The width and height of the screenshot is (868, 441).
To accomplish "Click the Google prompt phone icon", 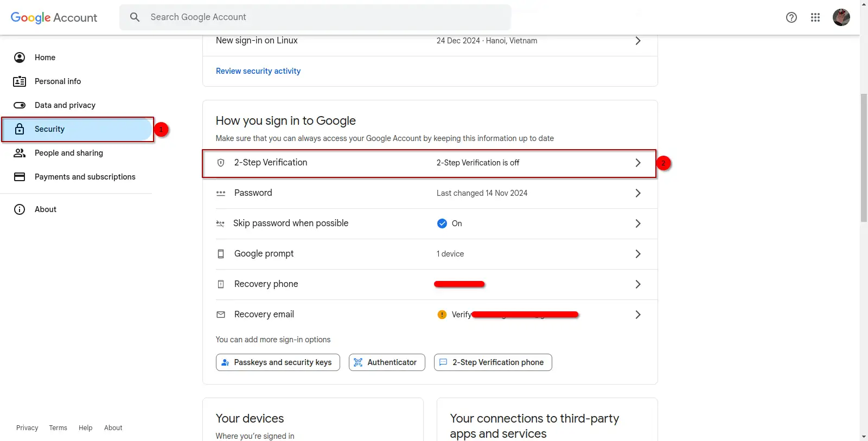I will 221,254.
